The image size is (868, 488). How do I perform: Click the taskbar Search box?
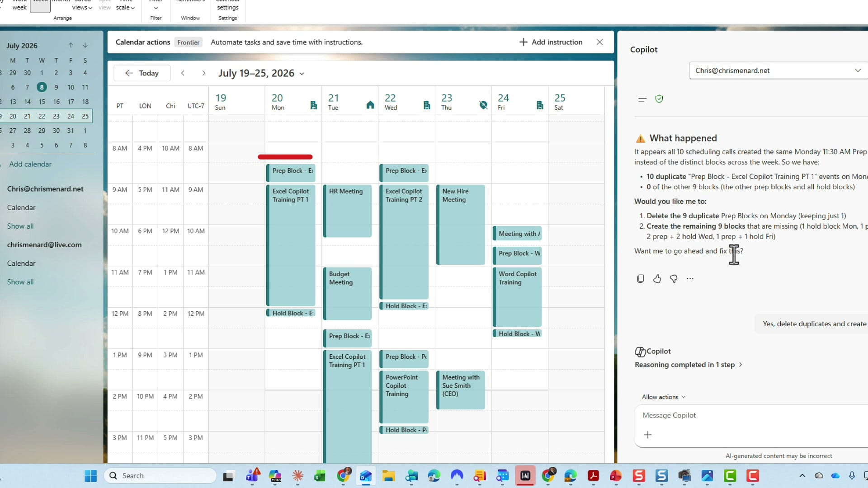(160, 476)
